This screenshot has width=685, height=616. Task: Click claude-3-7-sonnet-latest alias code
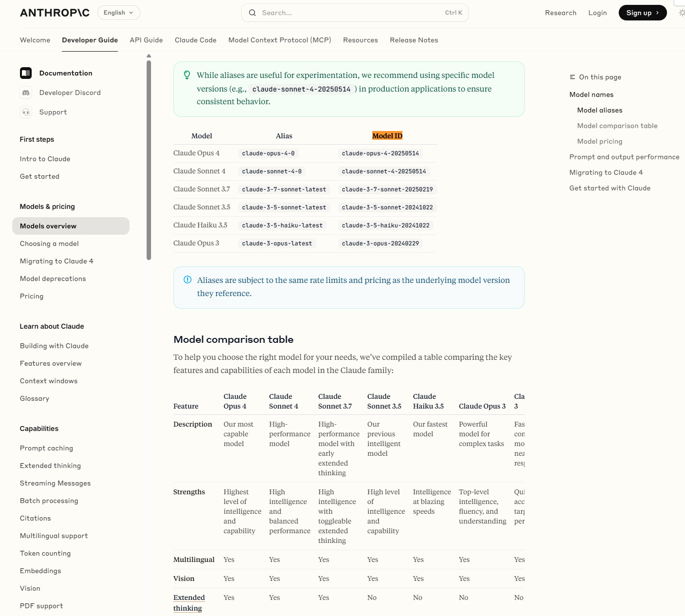(x=284, y=189)
